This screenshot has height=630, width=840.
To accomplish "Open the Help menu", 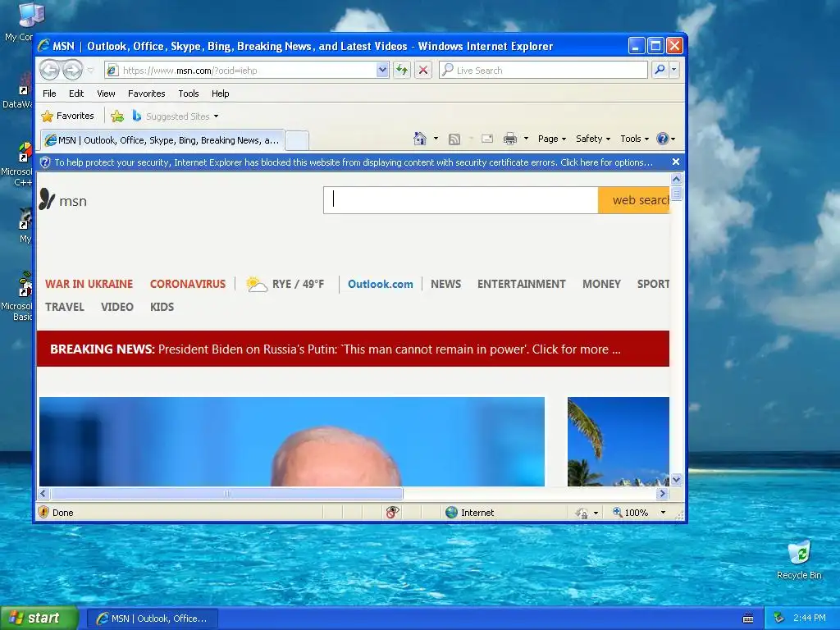I will (220, 94).
